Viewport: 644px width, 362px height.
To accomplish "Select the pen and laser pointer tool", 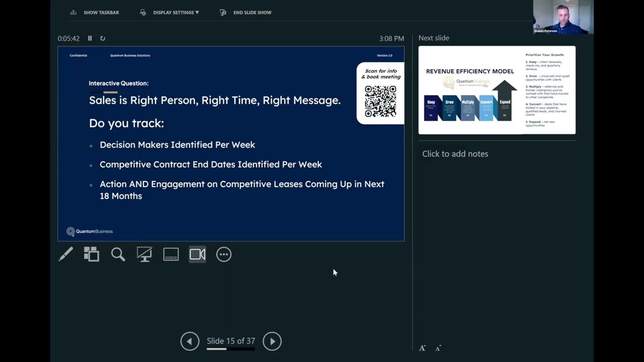I will tap(65, 254).
